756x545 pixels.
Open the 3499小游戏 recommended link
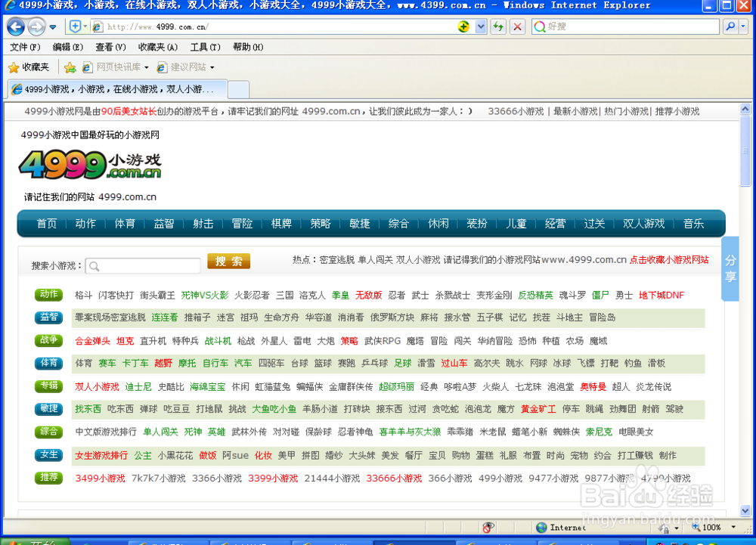(x=100, y=478)
